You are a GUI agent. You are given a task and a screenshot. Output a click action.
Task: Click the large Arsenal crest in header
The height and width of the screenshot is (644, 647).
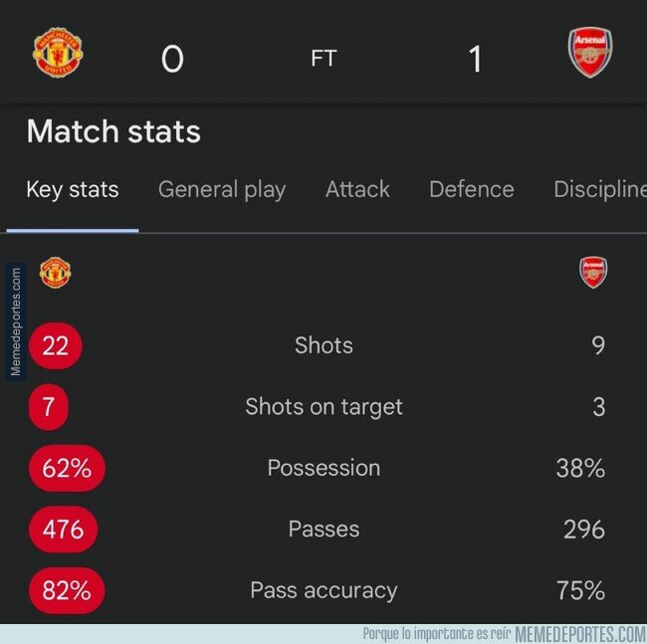pyautogui.click(x=590, y=53)
